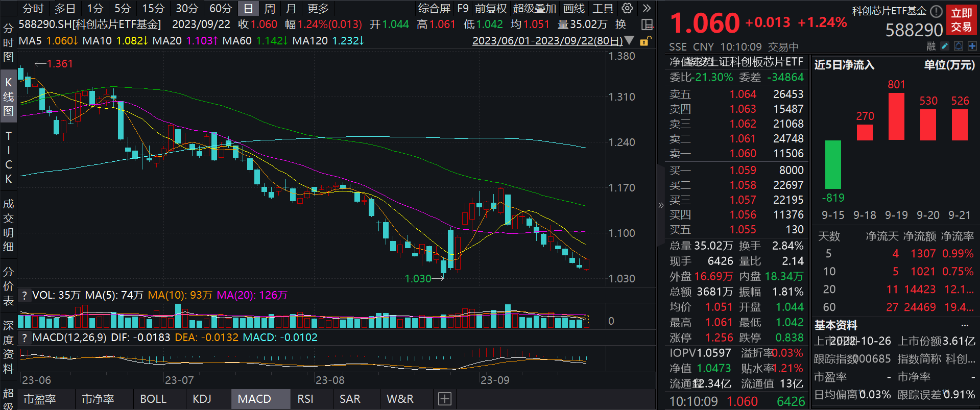Switch to 分价表 side tab
Image resolution: width=980 pixels, height=410 pixels.
tap(8, 286)
